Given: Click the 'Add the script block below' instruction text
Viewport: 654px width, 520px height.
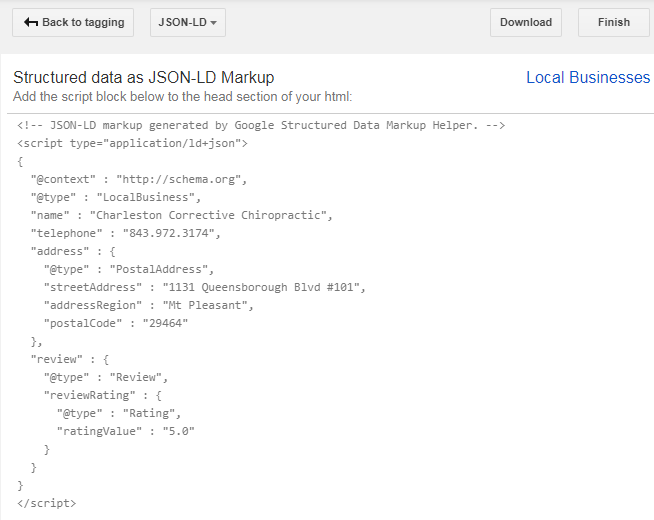Looking at the screenshot, I should 183,97.
